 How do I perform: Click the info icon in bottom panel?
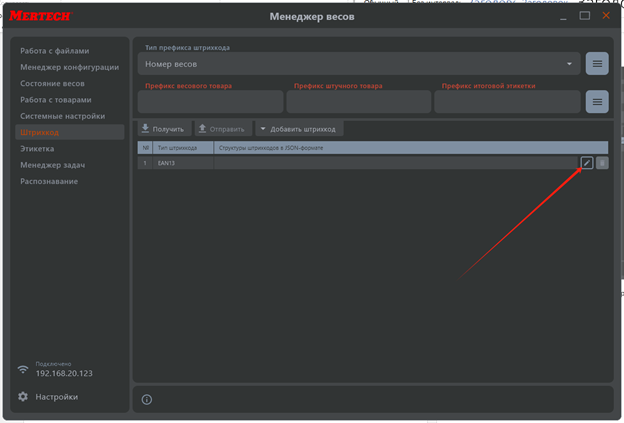[147, 399]
